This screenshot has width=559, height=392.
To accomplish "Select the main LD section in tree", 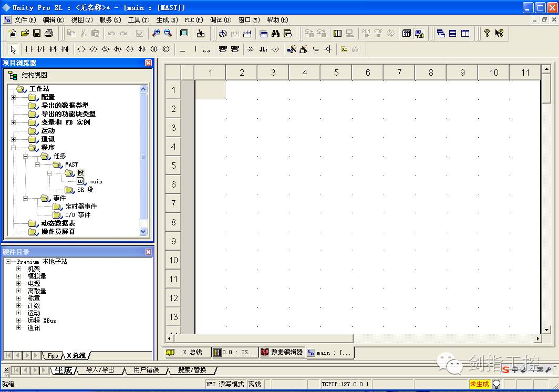I will click(96, 182).
